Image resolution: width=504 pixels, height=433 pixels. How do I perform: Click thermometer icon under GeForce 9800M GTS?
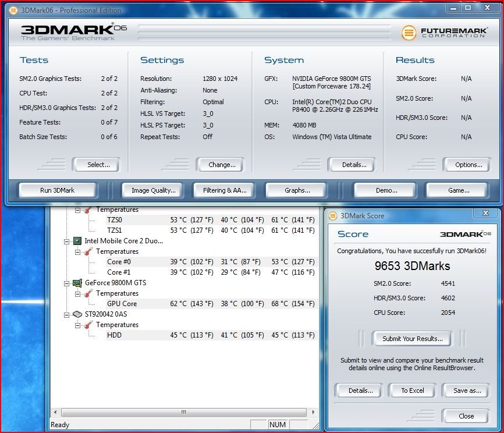pos(88,293)
